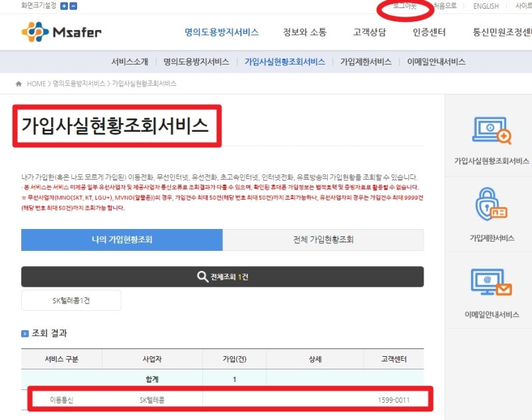Click 가입(건) column header
This screenshot has width=532, height=420.
coord(235,359)
